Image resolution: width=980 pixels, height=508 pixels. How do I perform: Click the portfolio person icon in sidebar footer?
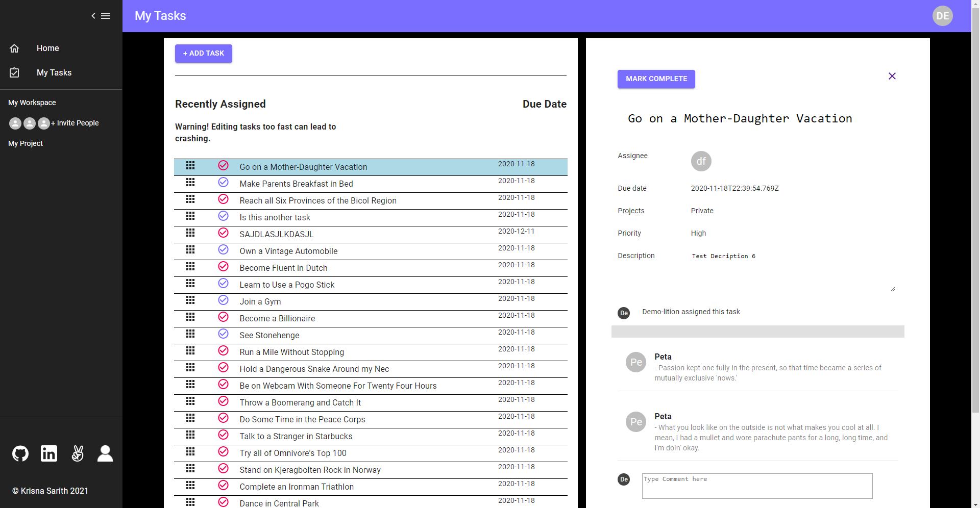pos(105,453)
